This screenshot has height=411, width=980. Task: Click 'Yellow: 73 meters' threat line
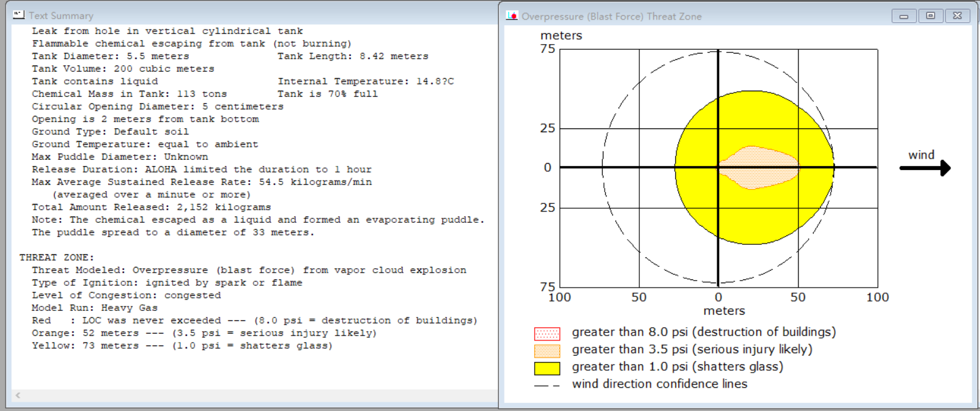182,346
